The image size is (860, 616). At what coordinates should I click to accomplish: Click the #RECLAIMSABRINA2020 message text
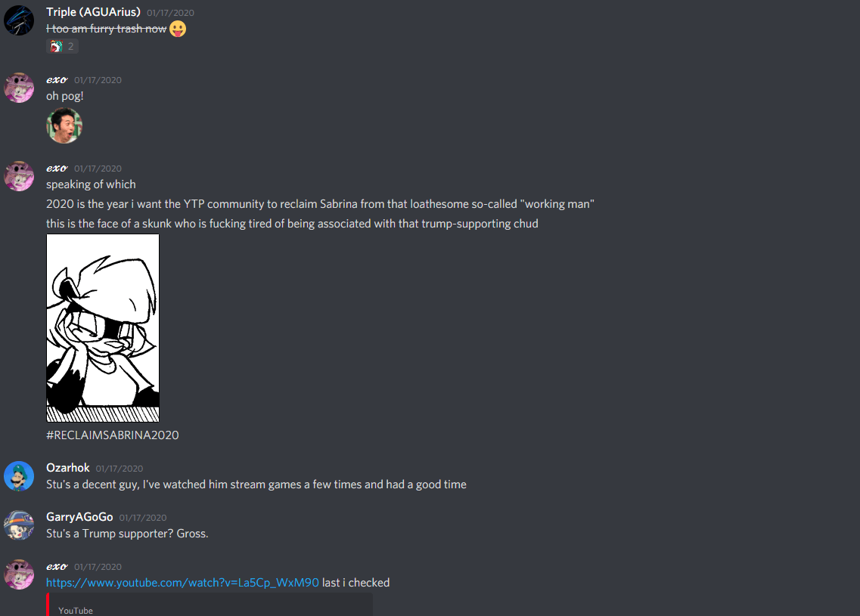[x=113, y=435]
